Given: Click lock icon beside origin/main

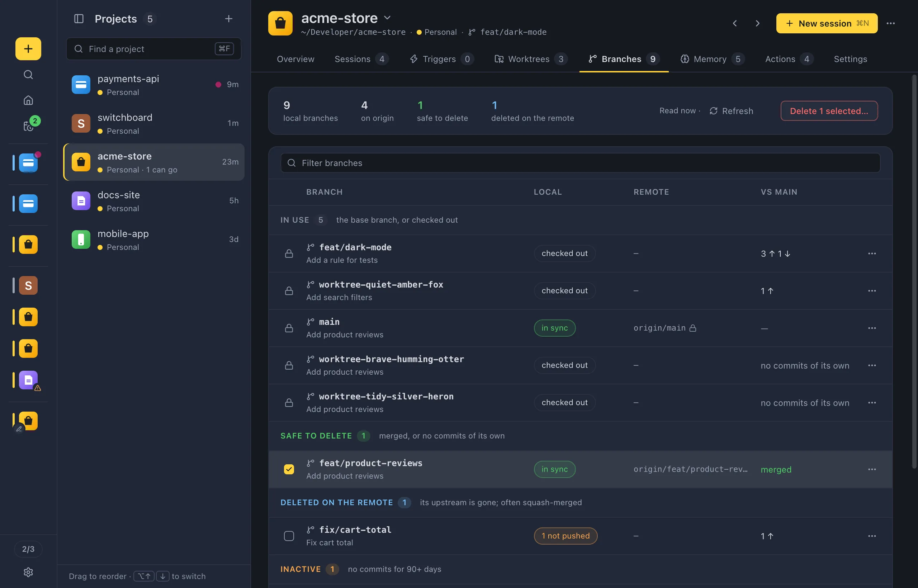Looking at the screenshot, I should point(693,328).
